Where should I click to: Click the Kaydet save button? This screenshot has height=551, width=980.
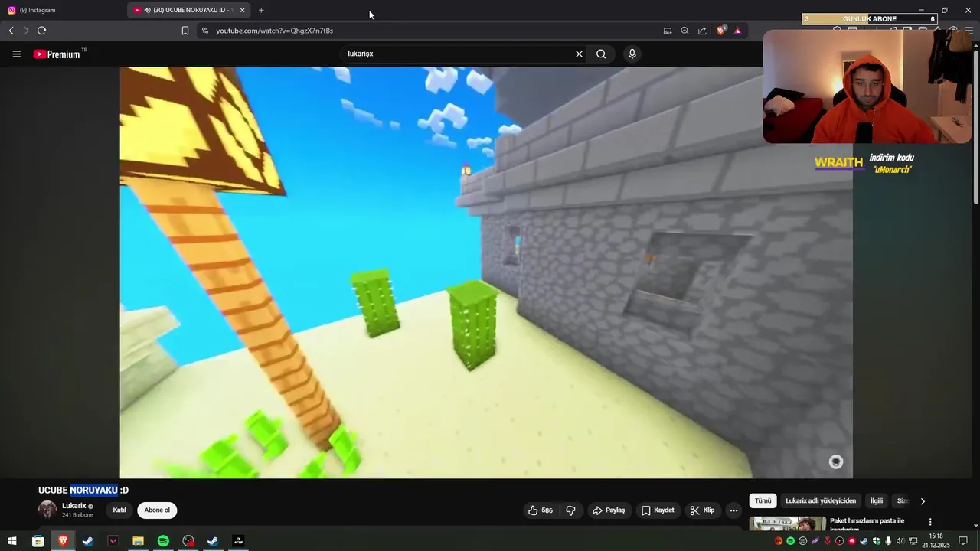658,510
